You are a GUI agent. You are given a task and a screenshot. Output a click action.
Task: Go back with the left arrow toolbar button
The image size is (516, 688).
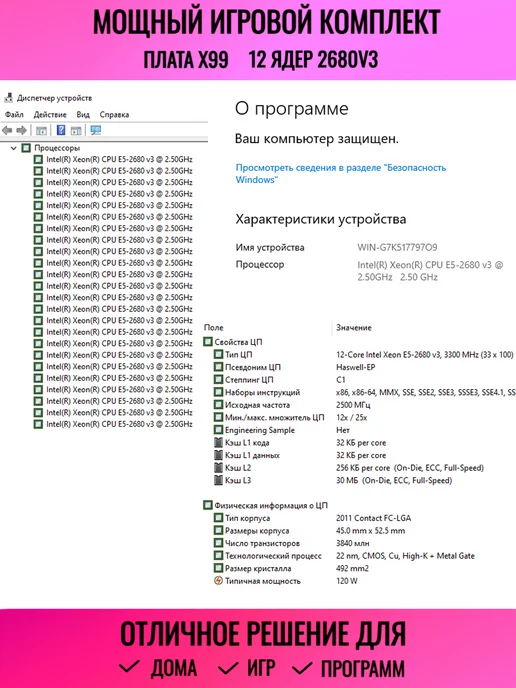pos(7,130)
